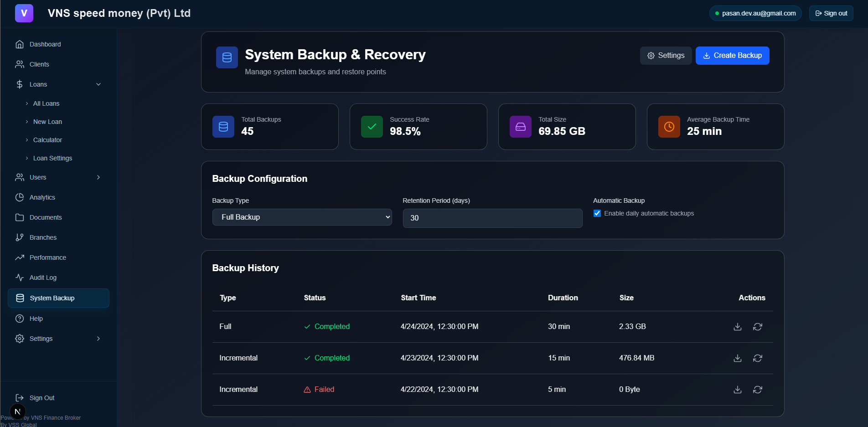Click the Performance trending-up icon
Screen dimensions: 868x427
20,257
